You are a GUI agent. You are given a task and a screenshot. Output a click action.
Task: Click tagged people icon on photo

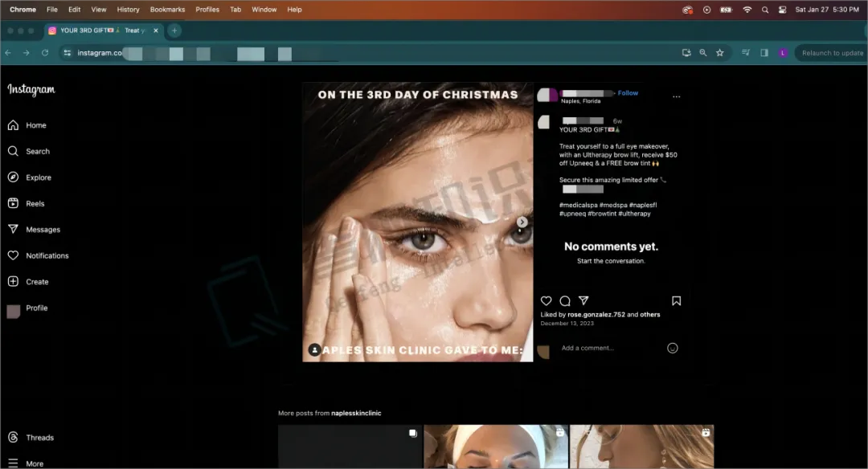coord(314,349)
